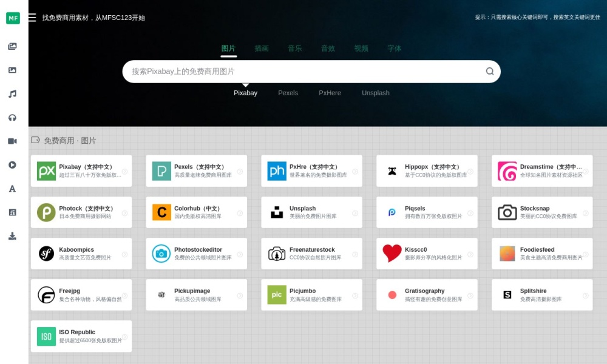Click the arrow on Splitshire card
Image resolution: width=607 pixels, height=364 pixels.
pyautogui.click(x=585, y=295)
